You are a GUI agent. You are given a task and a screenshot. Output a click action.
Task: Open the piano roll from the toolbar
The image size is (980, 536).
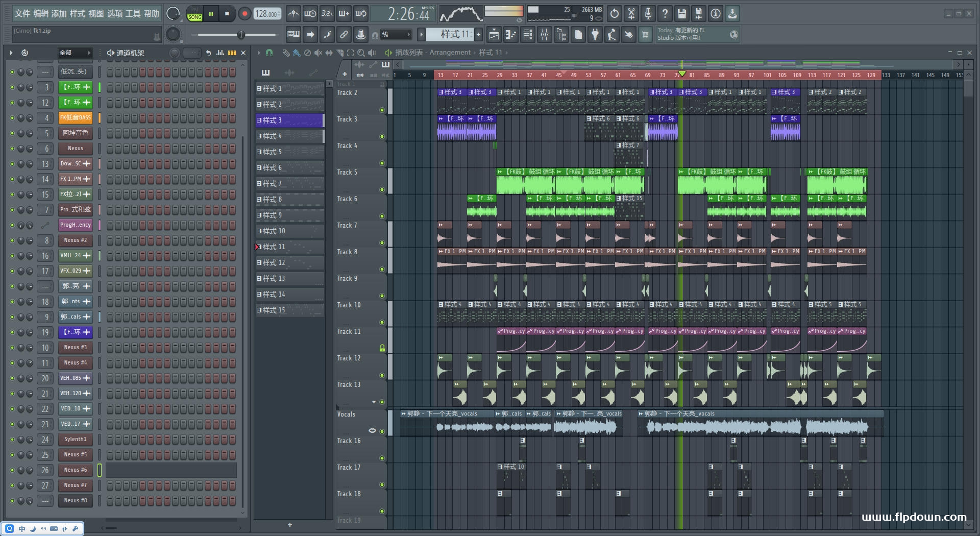[511, 35]
